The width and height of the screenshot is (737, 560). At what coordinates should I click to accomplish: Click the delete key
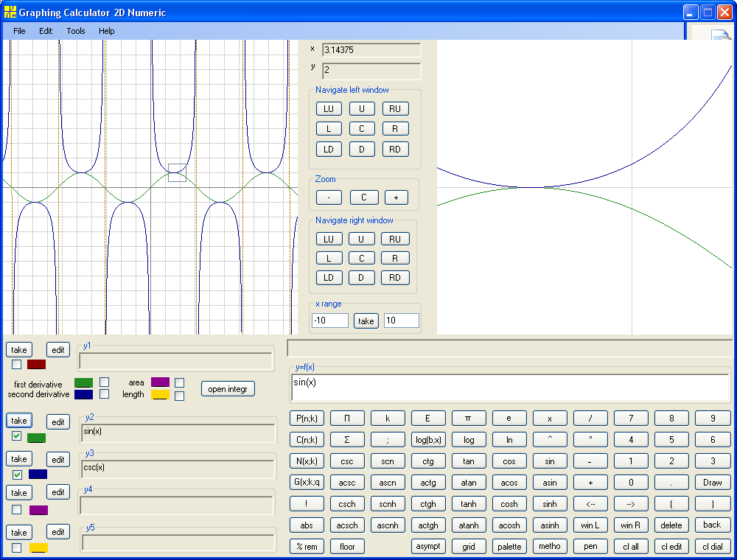pyautogui.click(x=671, y=525)
